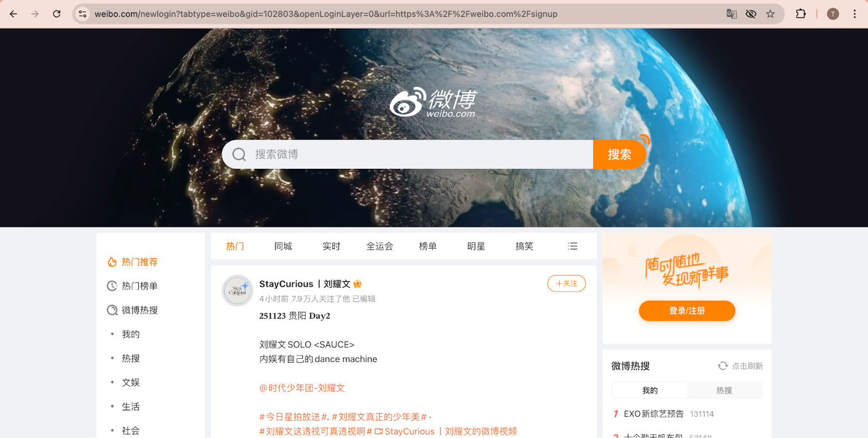Viewport: 868px width, 438px height.
Task: Open the more-tabs list icon
Action: (x=572, y=246)
